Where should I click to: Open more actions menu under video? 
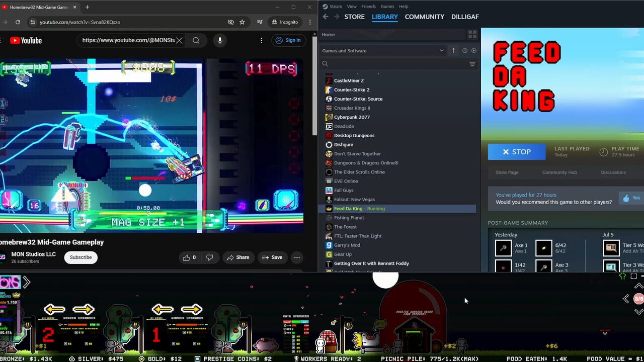297,257
